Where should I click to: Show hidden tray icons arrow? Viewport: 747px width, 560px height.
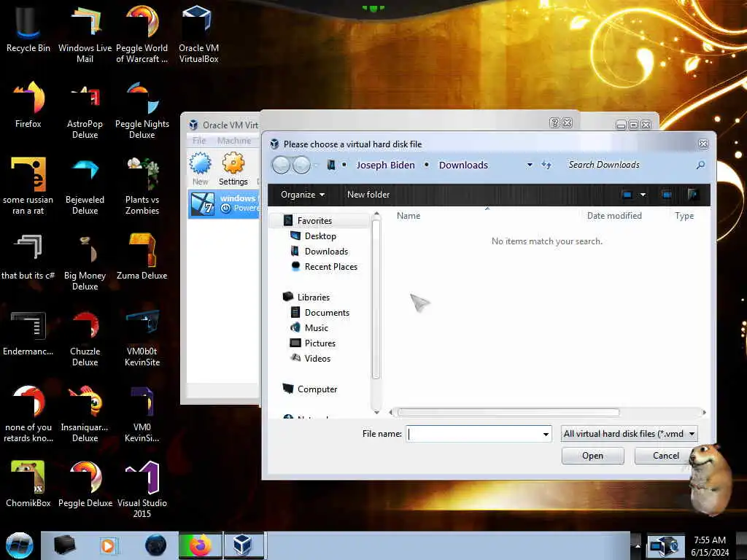click(x=638, y=545)
